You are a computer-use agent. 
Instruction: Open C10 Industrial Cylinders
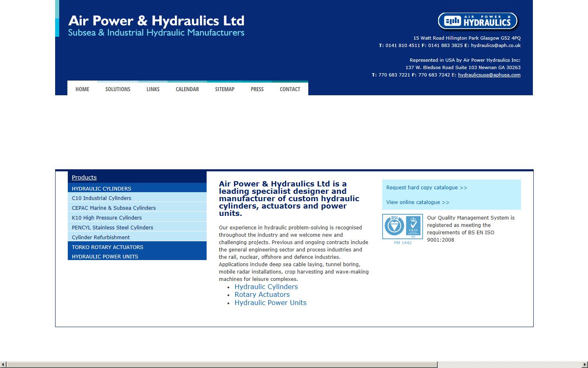pyautogui.click(x=101, y=198)
